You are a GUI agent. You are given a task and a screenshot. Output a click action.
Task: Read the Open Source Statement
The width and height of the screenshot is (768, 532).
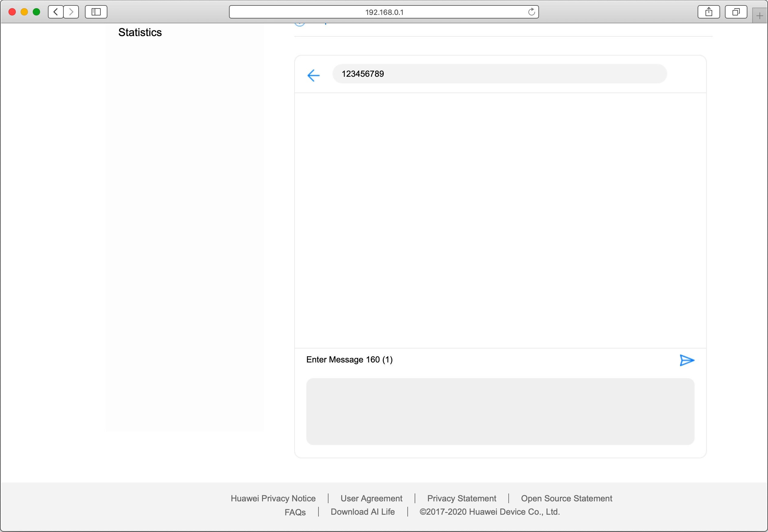click(x=566, y=498)
